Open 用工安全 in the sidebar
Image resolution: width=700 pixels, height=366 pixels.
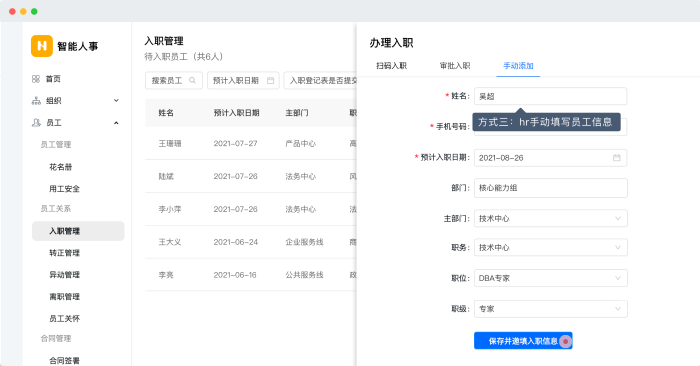64,189
